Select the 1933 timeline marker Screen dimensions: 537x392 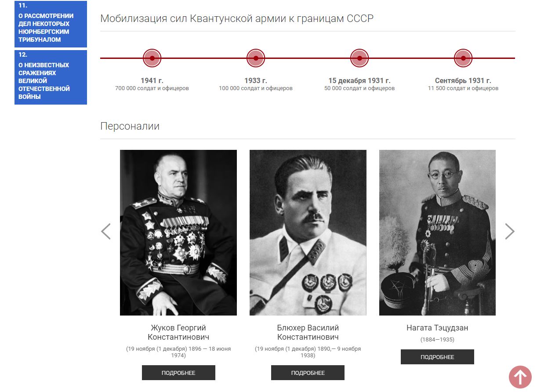256,58
